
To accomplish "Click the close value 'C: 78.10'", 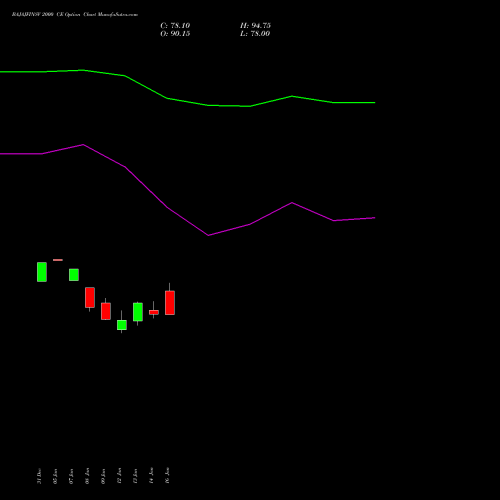I will point(175,26).
